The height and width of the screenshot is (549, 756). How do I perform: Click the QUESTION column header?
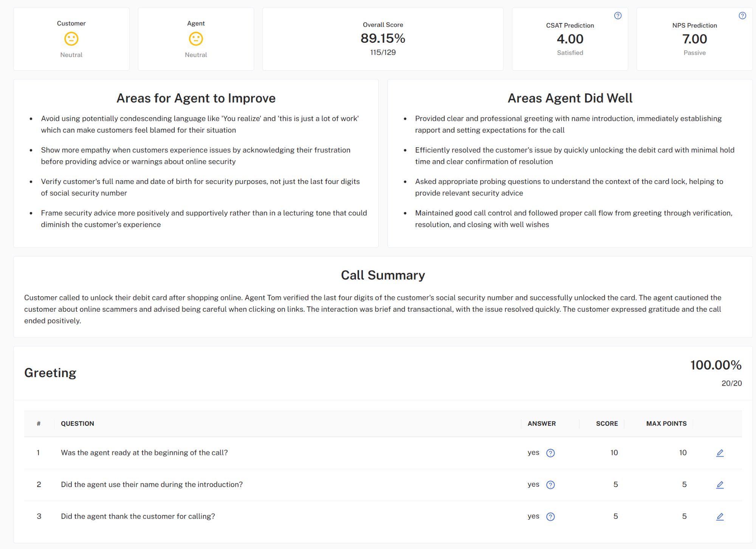point(78,424)
